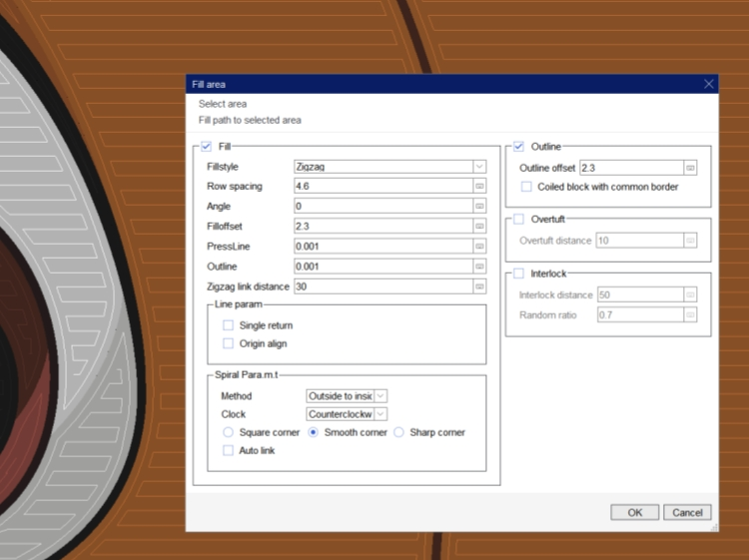Click the Row spacing input field

coord(381,187)
